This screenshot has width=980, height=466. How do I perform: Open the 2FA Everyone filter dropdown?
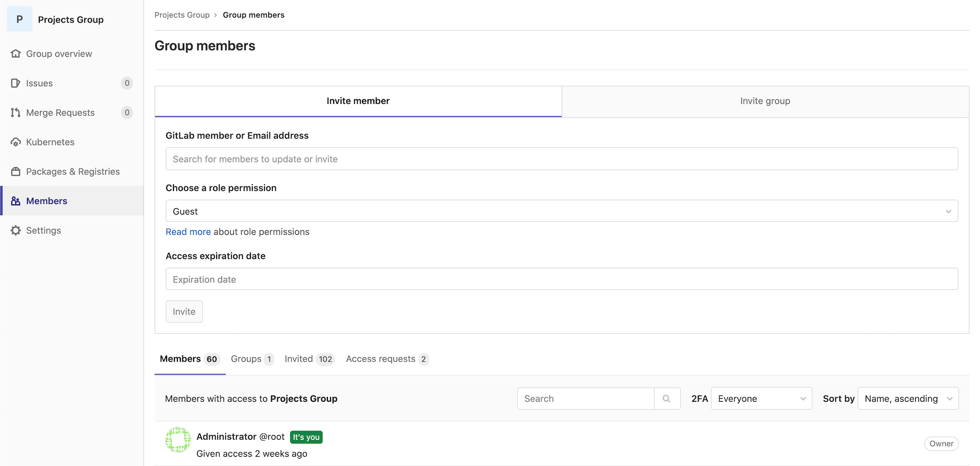pyautogui.click(x=761, y=399)
